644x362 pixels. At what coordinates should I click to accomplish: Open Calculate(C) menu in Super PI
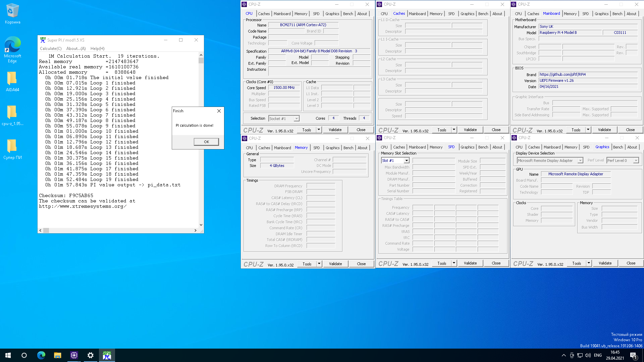click(x=51, y=49)
